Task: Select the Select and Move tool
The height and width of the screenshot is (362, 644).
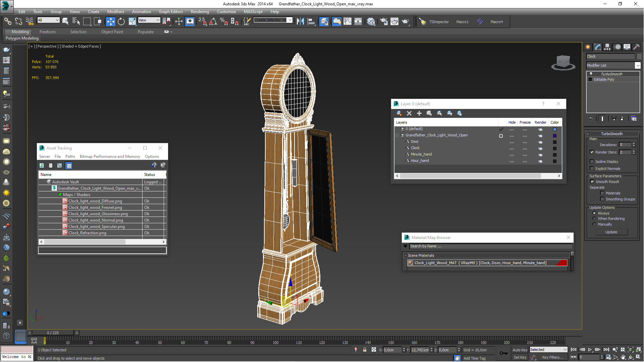Action: click(110, 21)
